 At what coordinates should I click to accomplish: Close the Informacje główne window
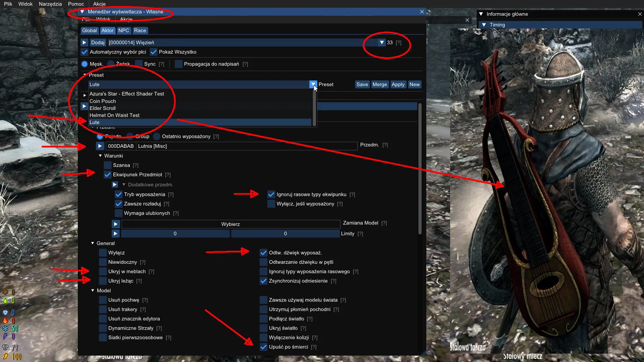640,14
